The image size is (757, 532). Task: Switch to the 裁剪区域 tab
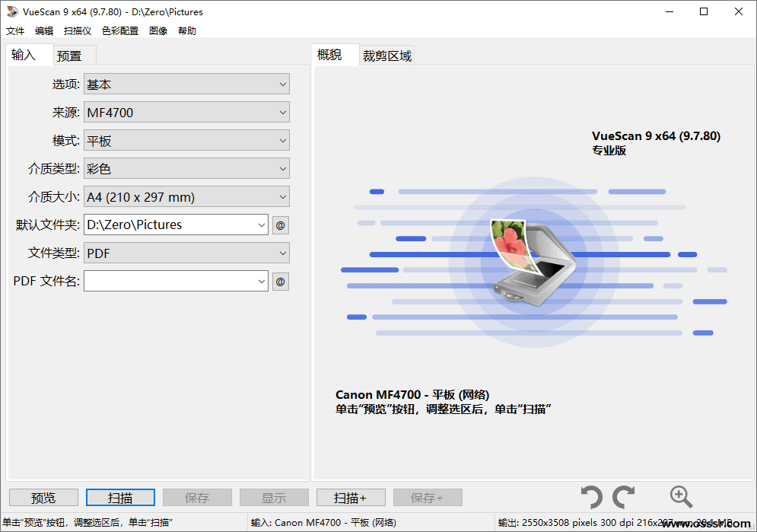tap(387, 56)
